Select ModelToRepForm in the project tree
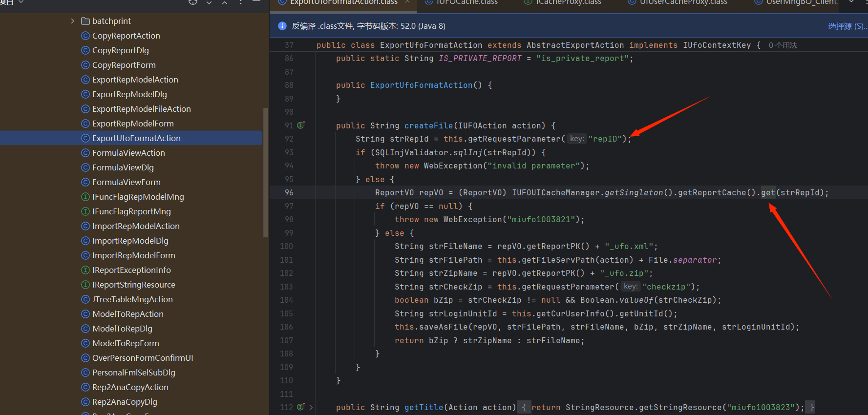Screen dimensions: 868x415 tap(126, 343)
